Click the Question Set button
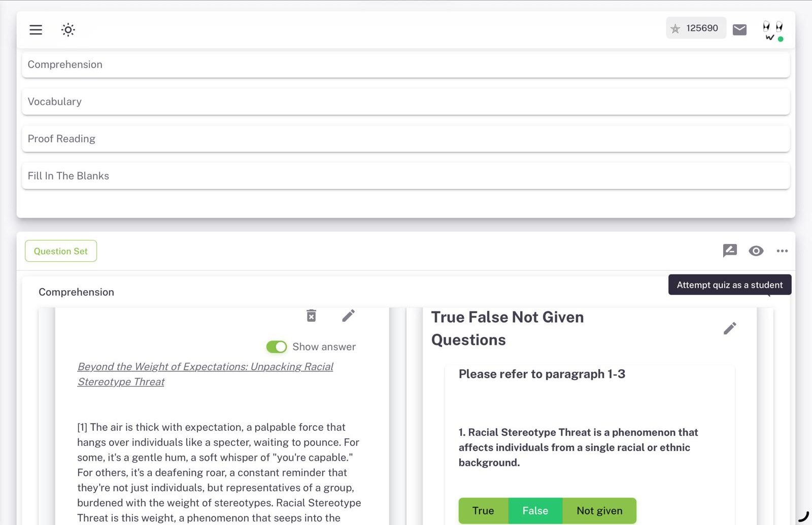This screenshot has height=525, width=812. 60,251
